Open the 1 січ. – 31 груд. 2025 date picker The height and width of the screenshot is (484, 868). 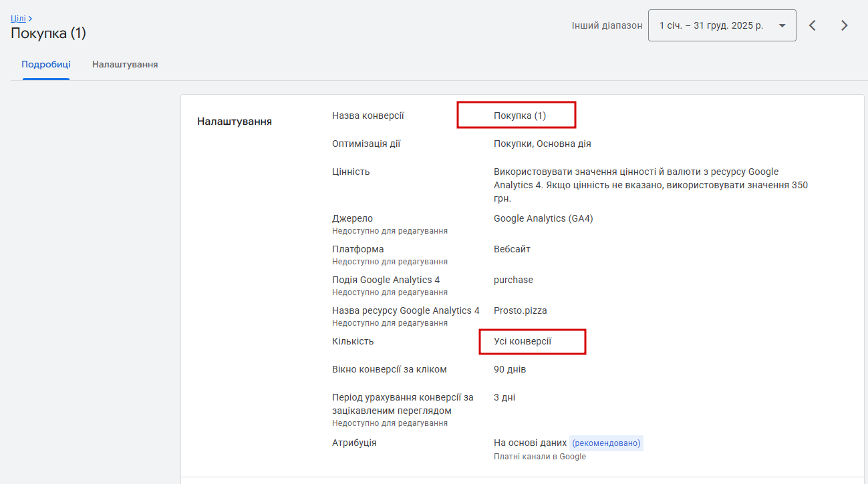pos(711,25)
